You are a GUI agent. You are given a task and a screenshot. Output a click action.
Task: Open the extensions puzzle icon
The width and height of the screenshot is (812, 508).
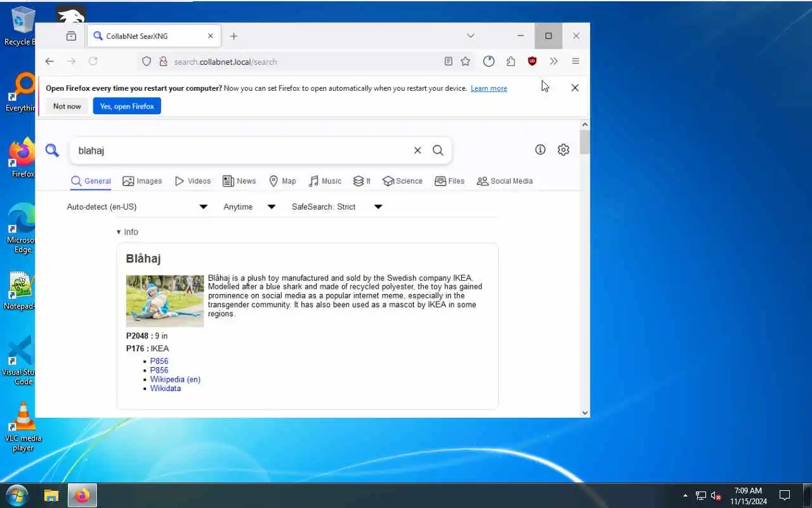511,62
